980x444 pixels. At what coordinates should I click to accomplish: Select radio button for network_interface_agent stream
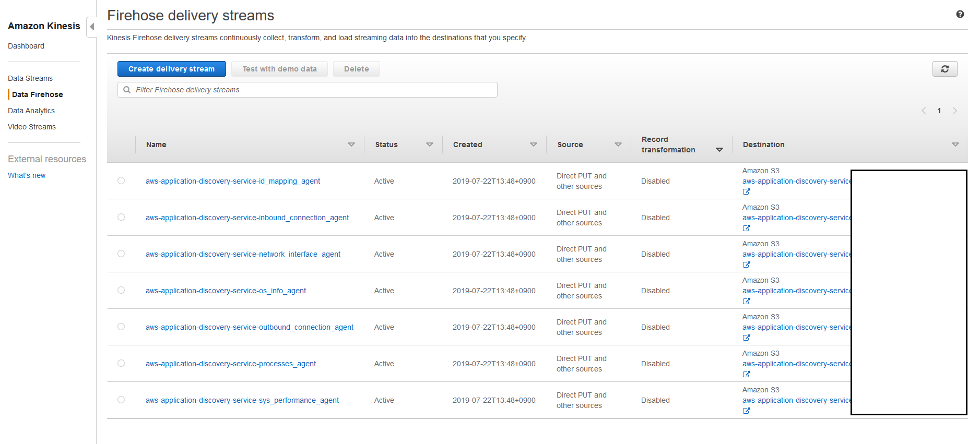(121, 254)
